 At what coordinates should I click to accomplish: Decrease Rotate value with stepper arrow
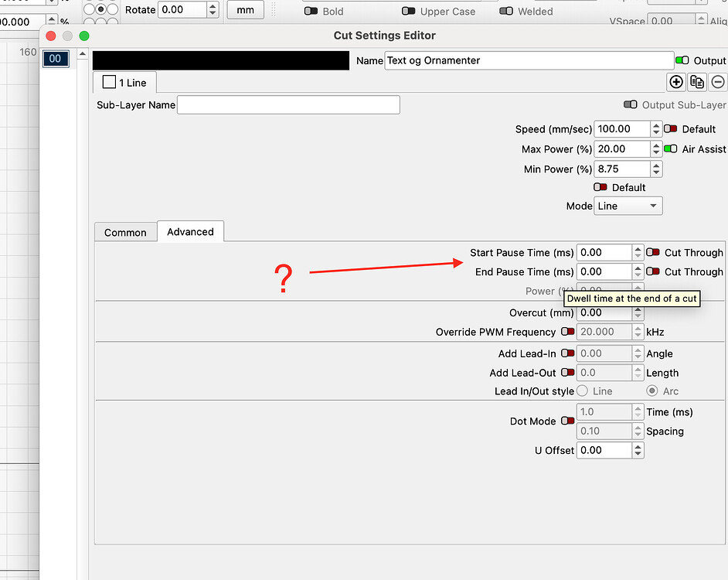(x=212, y=14)
